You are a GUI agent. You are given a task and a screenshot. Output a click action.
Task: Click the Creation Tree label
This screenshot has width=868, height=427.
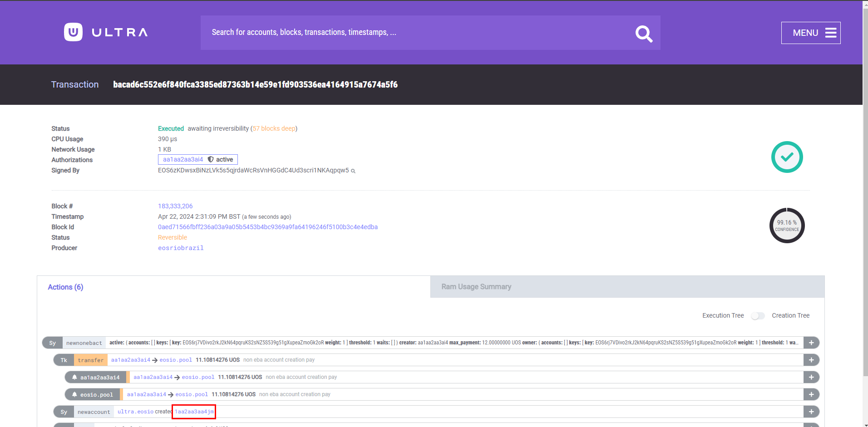[x=791, y=315]
